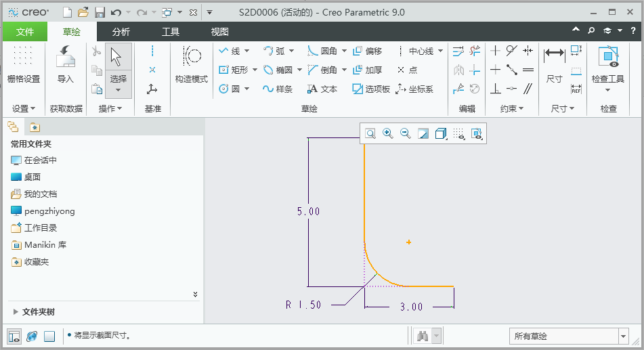Open the Favorites tab in navigator
The height and width of the screenshot is (350, 644).
(35, 128)
